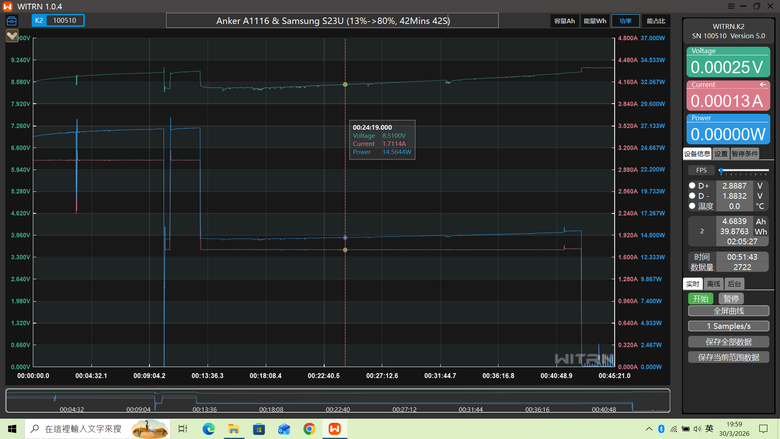Open File Explorer from taskbar
This screenshot has height=439, width=780.
[234, 429]
